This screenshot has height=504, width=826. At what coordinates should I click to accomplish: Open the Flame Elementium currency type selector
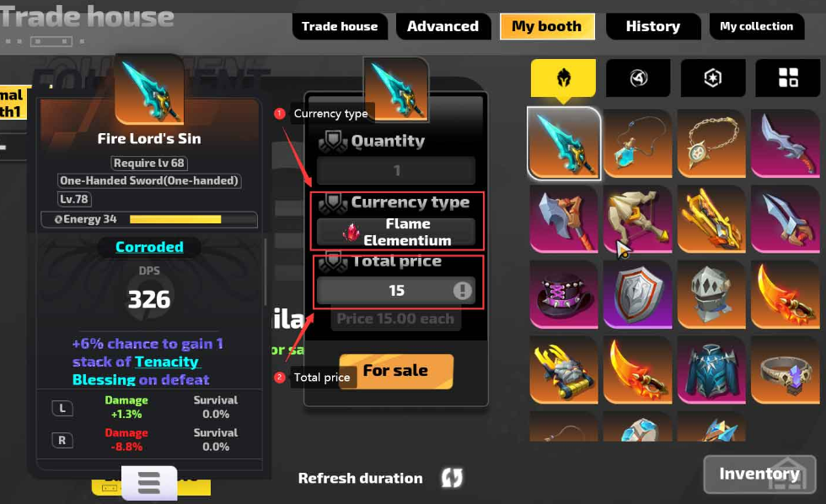[x=396, y=233]
